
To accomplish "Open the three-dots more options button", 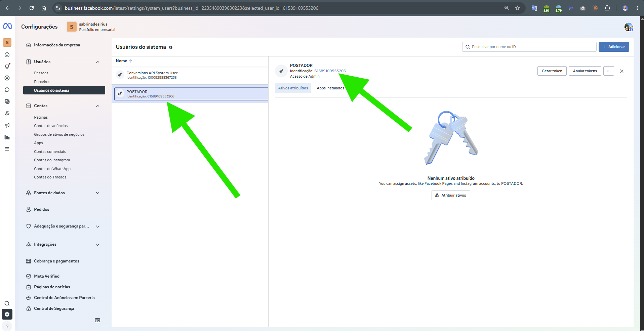I will pos(609,71).
